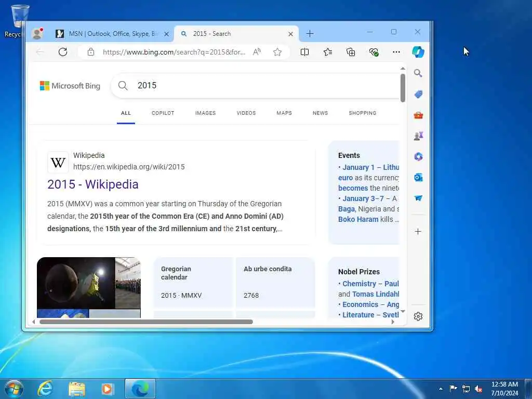
Task: Open File Explorer from taskbar
Action: click(77, 389)
